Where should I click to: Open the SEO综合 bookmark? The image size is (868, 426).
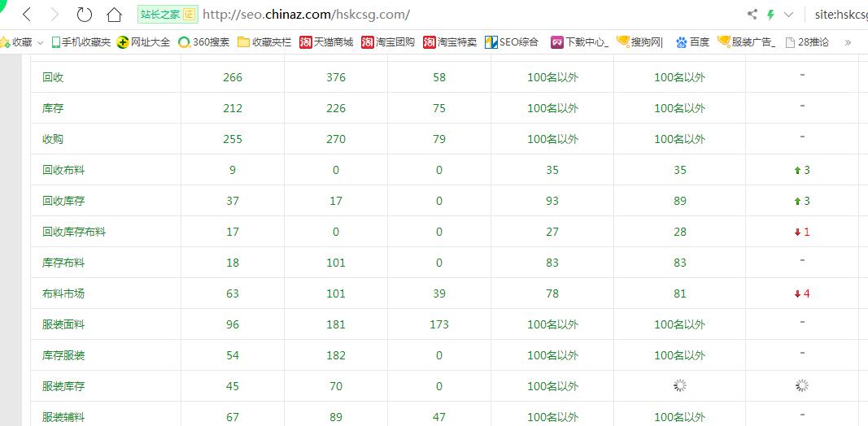click(x=512, y=42)
